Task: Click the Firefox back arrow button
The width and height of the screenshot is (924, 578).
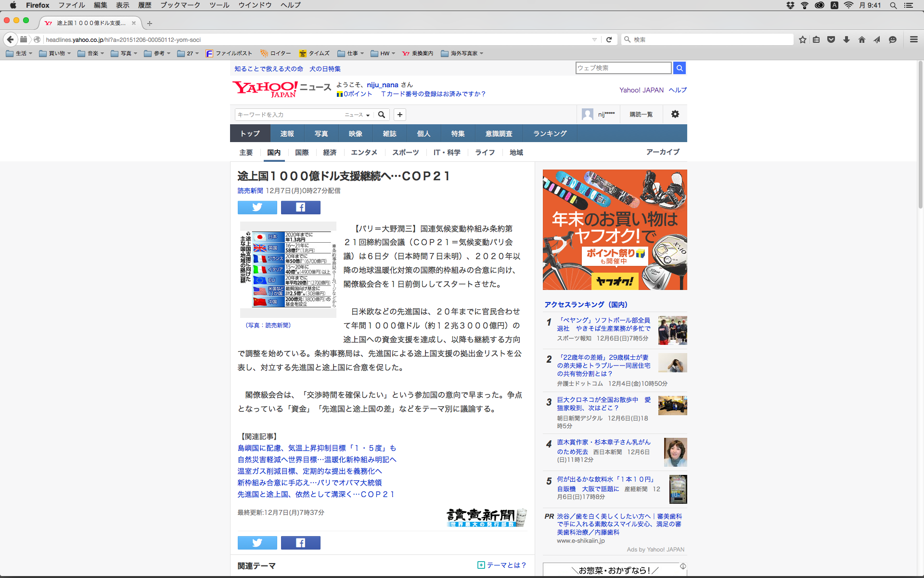Action: [x=10, y=39]
